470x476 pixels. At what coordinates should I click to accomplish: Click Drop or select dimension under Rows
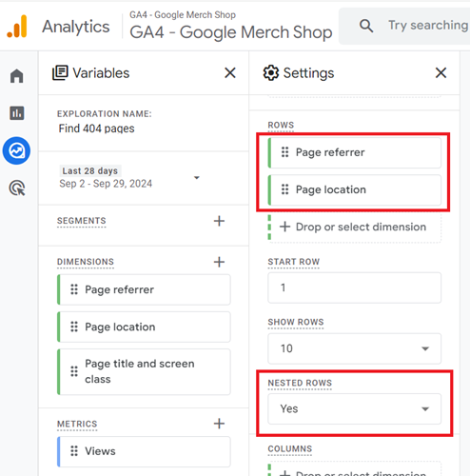click(x=355, y=227)
